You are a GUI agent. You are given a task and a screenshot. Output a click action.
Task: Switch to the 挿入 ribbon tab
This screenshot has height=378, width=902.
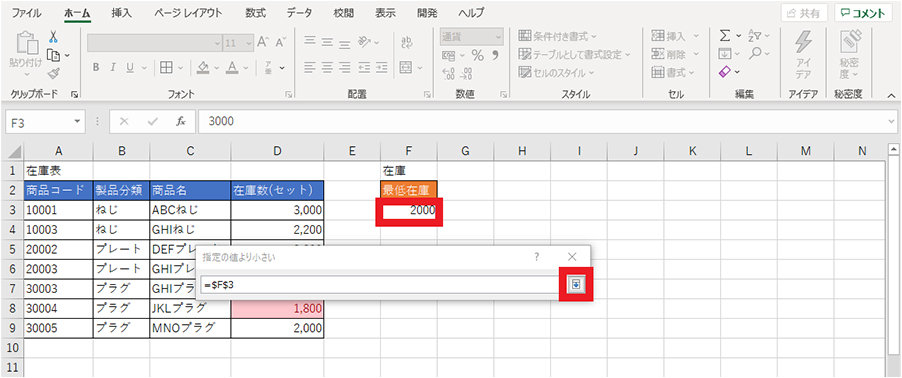pos(121,13)
